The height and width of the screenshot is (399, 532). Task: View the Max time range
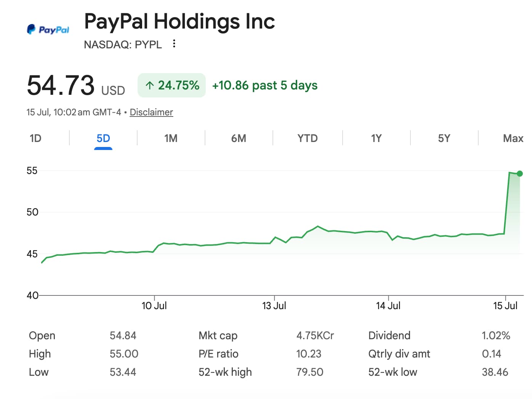513,138
